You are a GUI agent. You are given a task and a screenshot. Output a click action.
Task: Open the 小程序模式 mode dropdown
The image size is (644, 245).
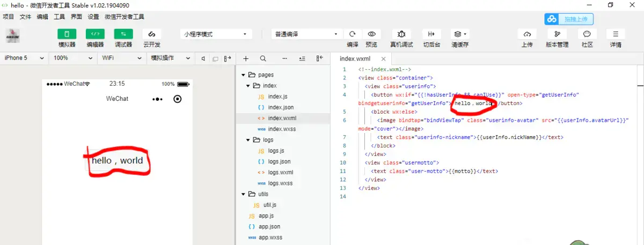(x=216, y=34)
